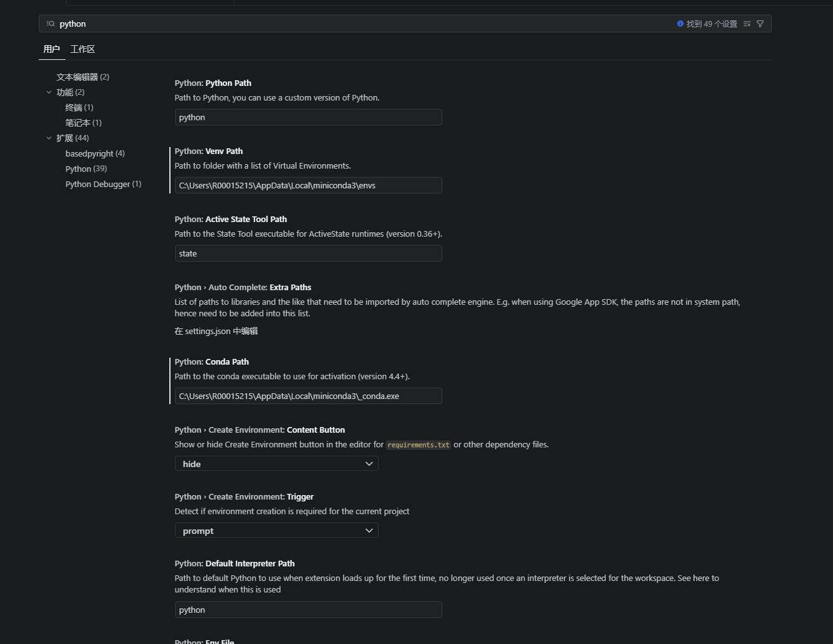Screen dimensions: 833x644
Task: Click the search icon left of 'python'
Action: point(51,24)
